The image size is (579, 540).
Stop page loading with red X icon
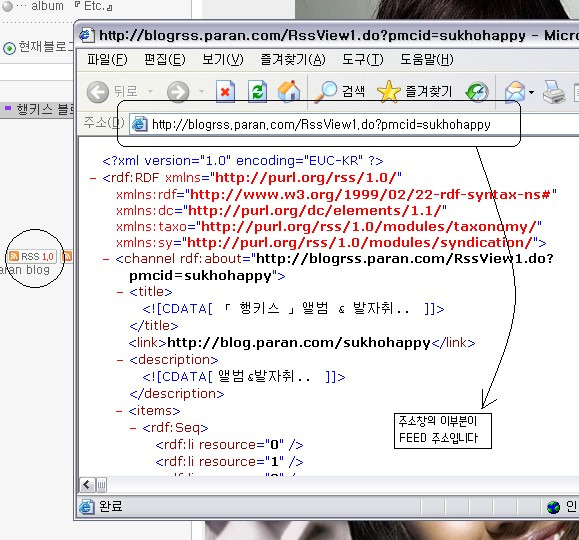coord(225,91)
